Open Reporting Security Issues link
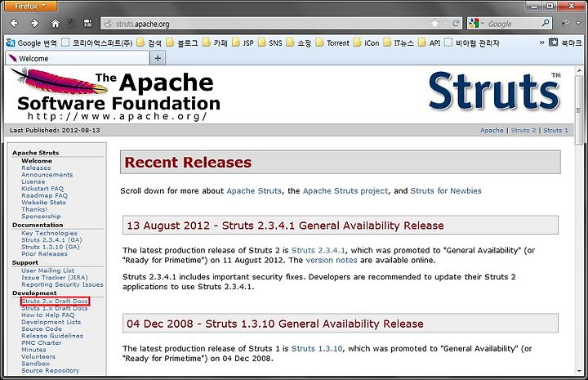 pos(62,284)
